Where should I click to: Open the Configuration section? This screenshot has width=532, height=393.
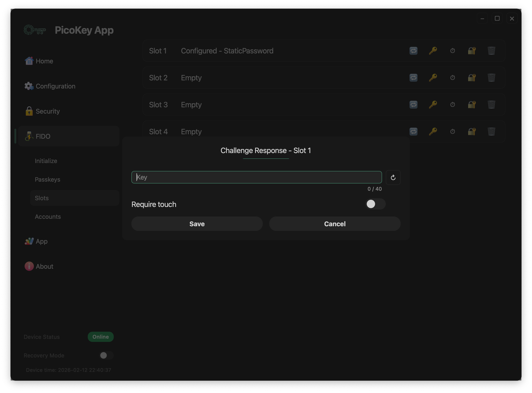click(55, 86)
